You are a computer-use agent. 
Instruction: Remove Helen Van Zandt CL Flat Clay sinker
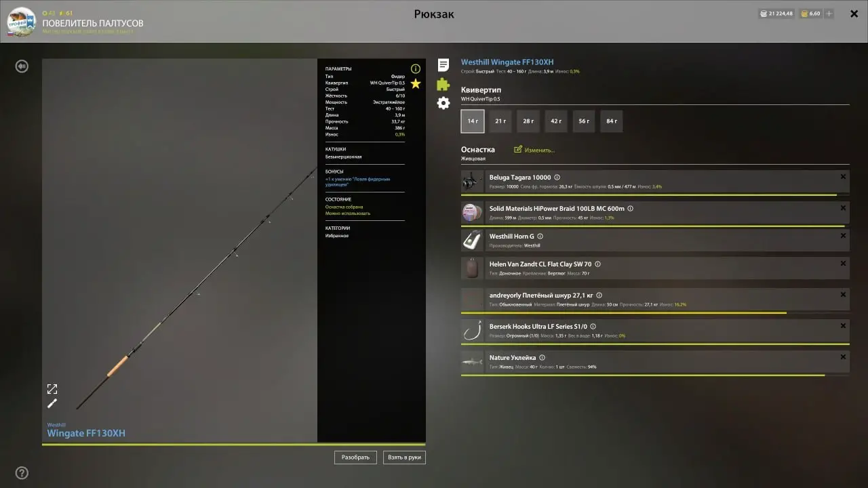click(x=843, y=264)
